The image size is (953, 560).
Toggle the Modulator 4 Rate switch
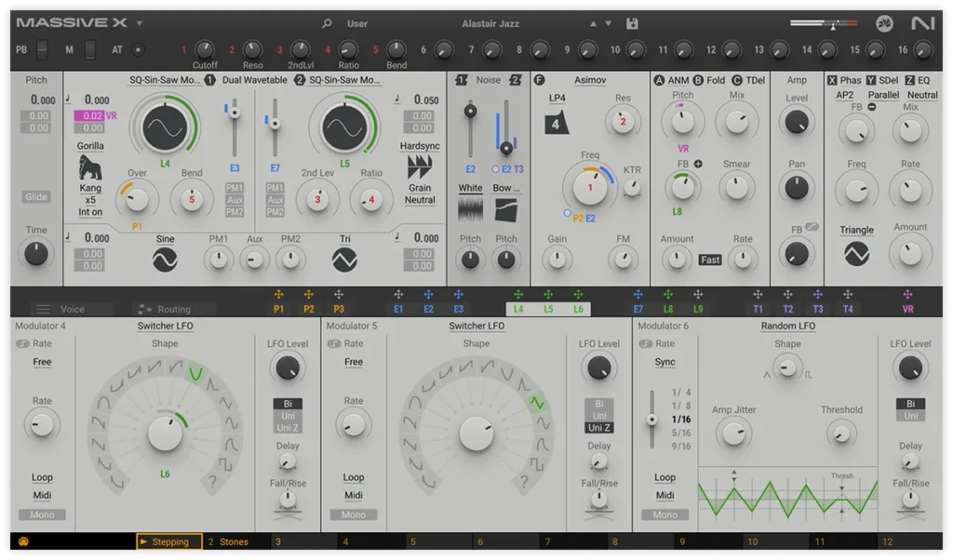point(22,344)
